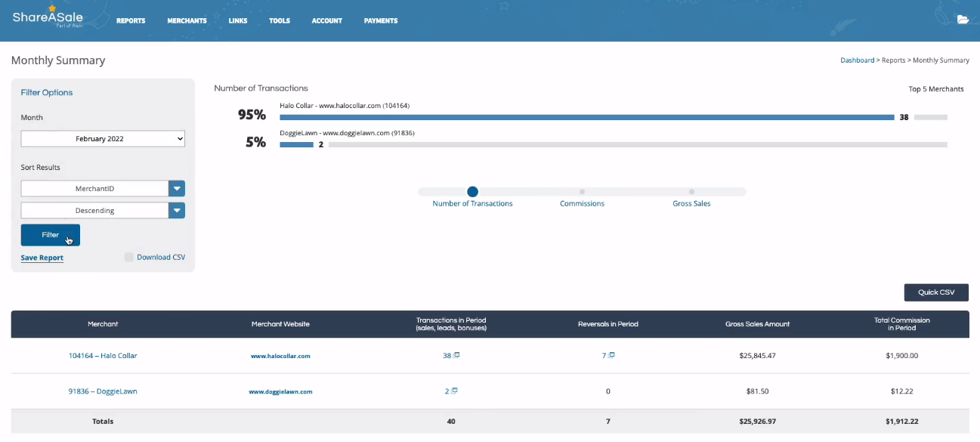Viewport: 980px width, 442px height.
Task: Click the Filter Options panel title
Action: [47, 93]
